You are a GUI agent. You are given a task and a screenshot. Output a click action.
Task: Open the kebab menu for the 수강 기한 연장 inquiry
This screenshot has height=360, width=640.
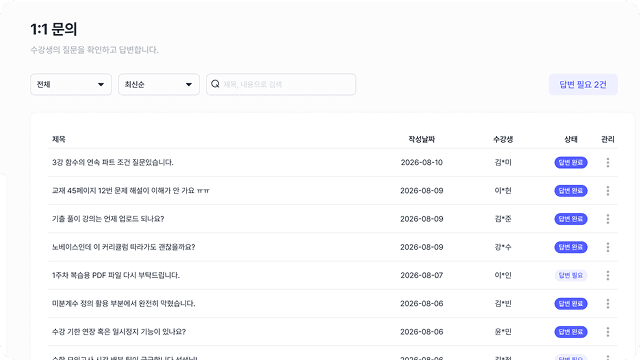(608, 331)
